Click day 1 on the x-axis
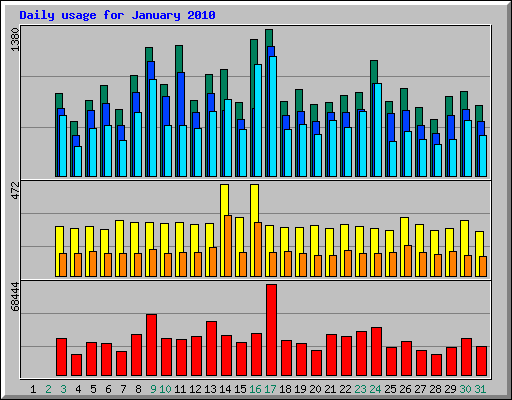512x400 pixels. pyautogui.click(x=33, y=389)
